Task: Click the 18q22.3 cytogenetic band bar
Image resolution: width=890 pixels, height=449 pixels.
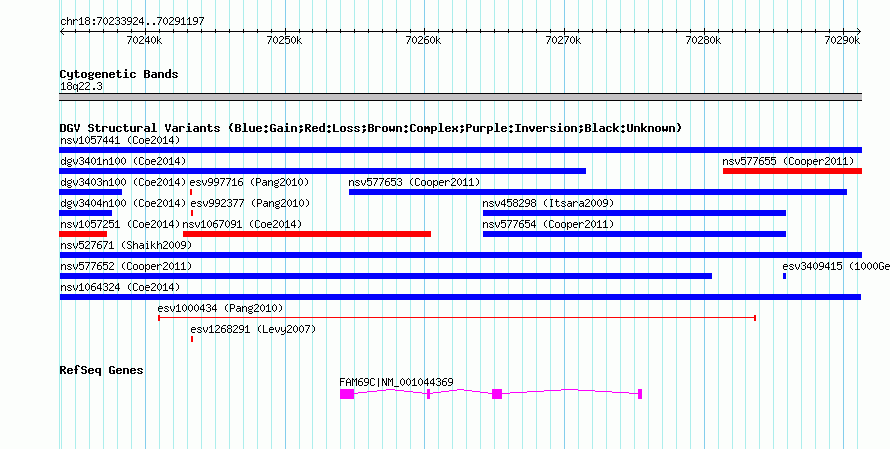Action: (x=460, y=97)
